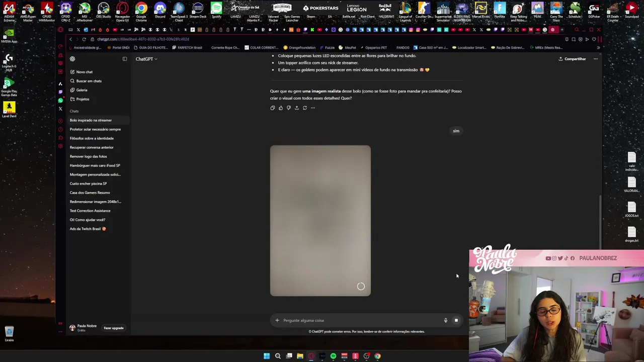Reload the ChatGPT page
This screenshot has width=644, height=362.
pos(84,39)
